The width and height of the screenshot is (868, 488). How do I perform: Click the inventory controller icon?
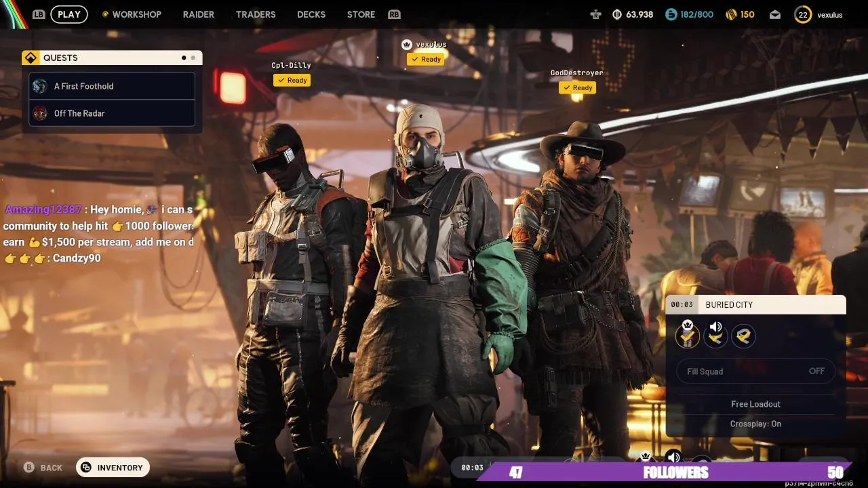coord(86,468)
